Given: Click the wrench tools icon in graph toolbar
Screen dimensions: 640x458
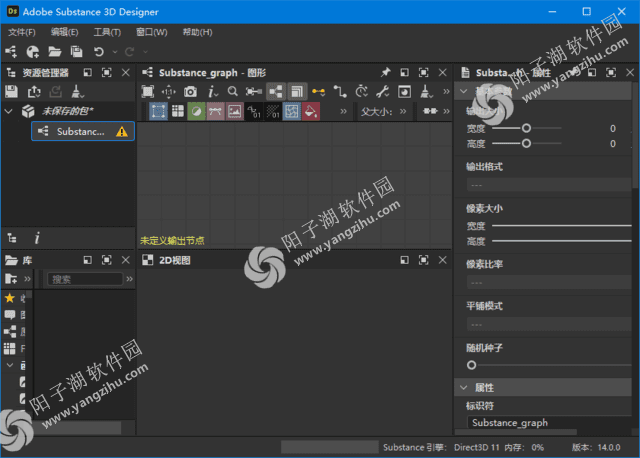Looking at the screenshot, I should click(382, 91).
